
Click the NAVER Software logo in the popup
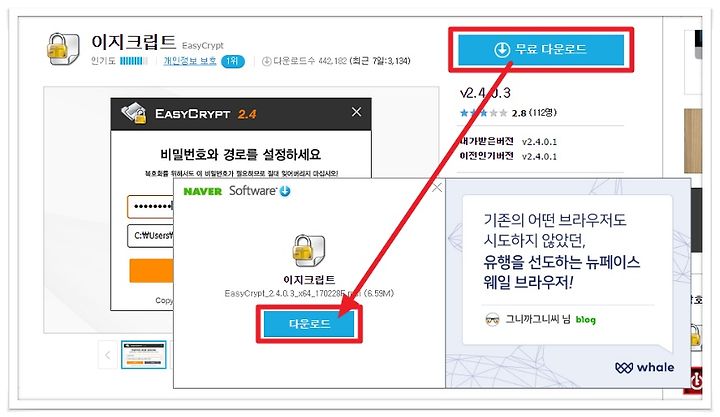pyautogui.click(x=236, y=191)
